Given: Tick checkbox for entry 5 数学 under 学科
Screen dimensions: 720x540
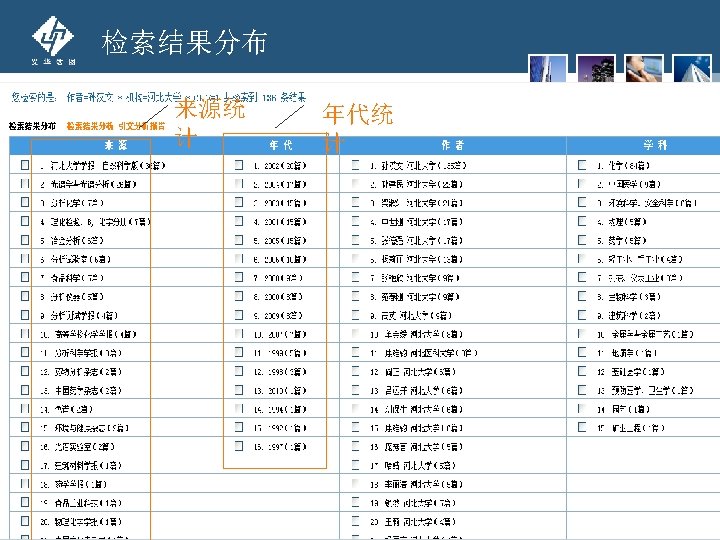Looking at the screenshot, I should [582, 240].
